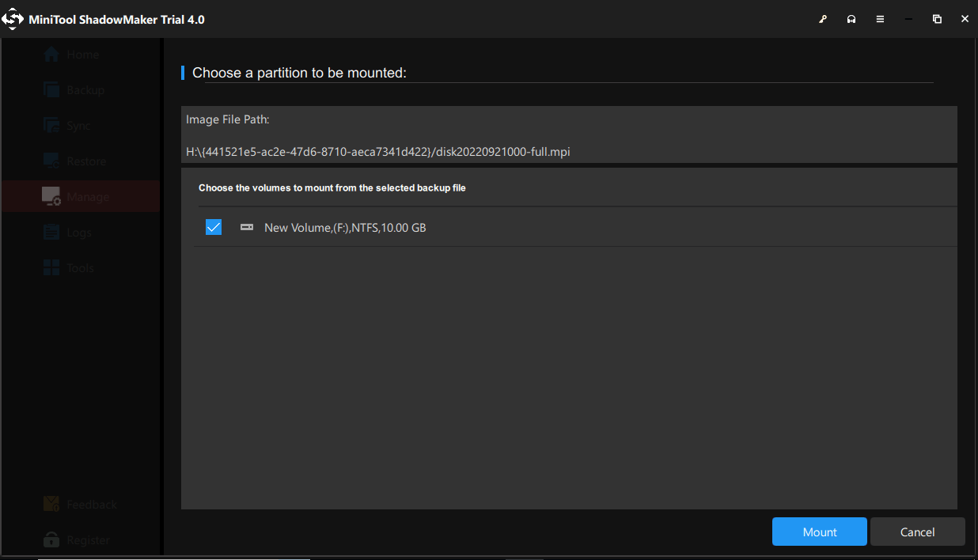Restore down the application window
Screen dimensions: 978x560
click(x=937, y=19)
